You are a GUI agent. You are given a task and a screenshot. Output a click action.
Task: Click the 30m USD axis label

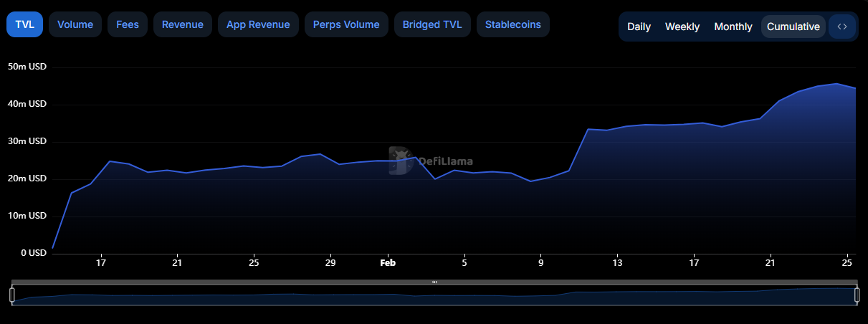click(x=27, y=141)
